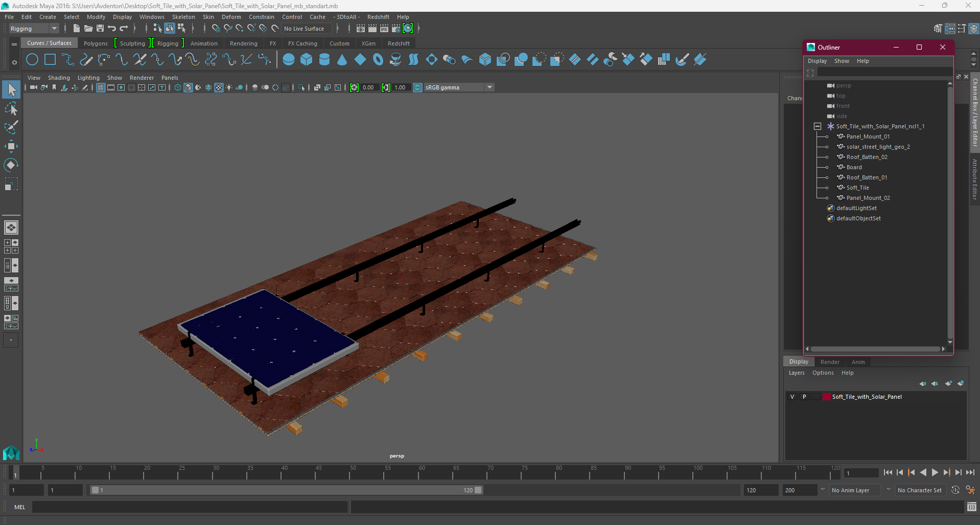Activate the Paint selection tool
The height and width of the screenshot is (525, 980).
tap(11, 127)
